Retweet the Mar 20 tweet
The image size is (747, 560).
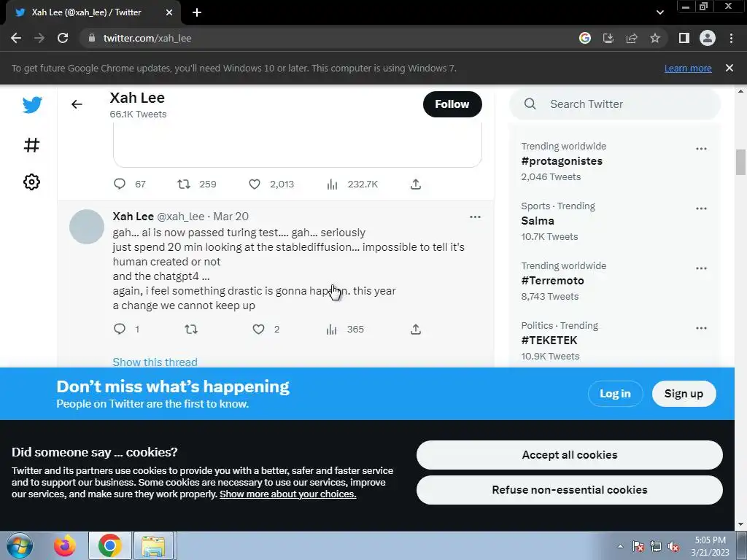point(191,329)
